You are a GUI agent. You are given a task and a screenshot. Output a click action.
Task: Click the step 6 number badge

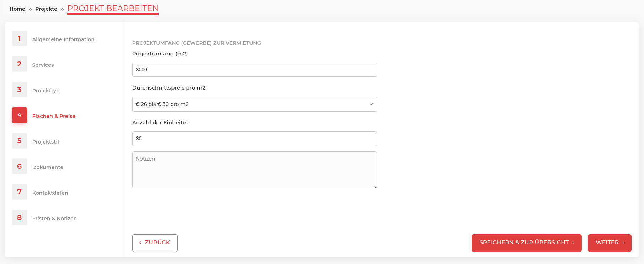[x=20, y=166]
